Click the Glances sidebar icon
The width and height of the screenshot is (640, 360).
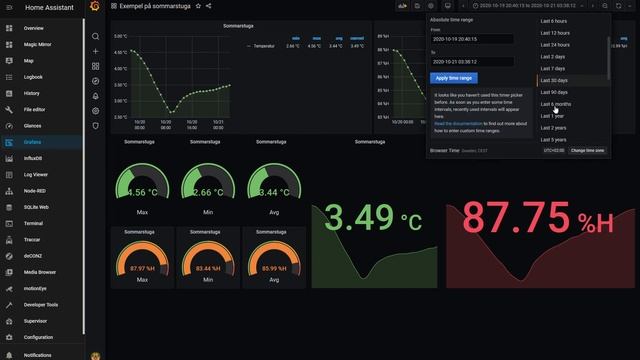[x=9, y=126]
